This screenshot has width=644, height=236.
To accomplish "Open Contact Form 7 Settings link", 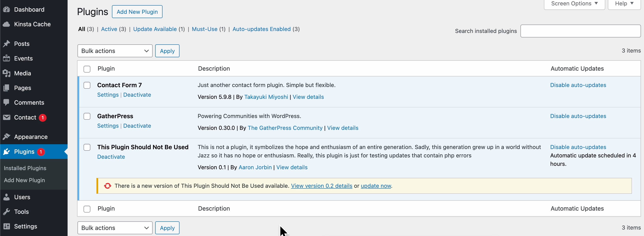I will (108, 95).
